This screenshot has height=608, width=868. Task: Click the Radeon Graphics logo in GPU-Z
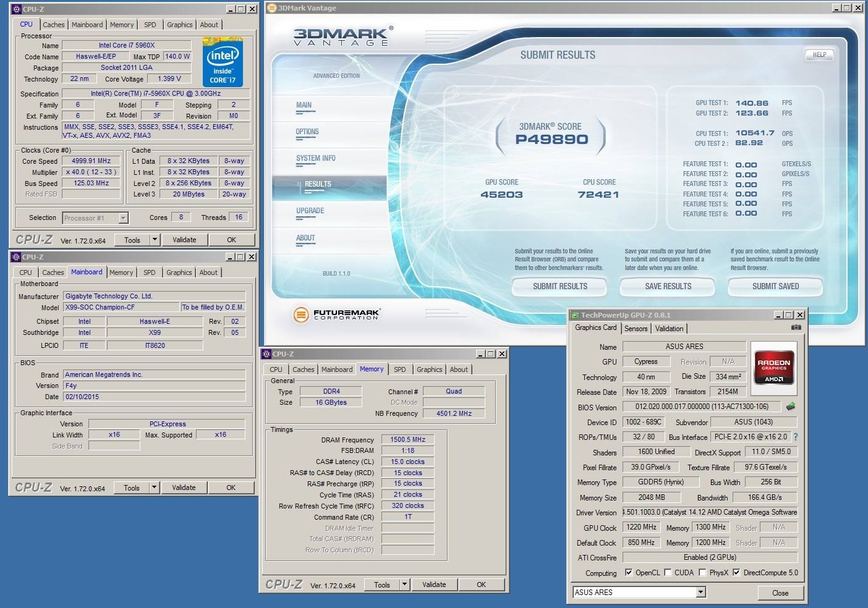click(x=774, y=368)
